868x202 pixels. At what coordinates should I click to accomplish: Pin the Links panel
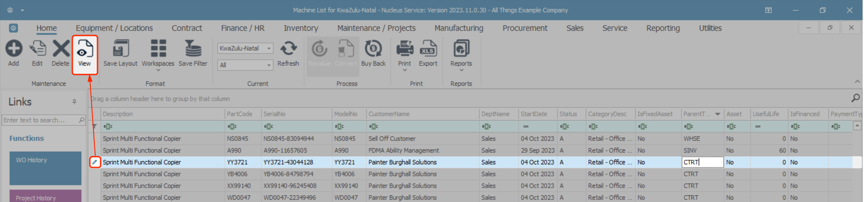click(74, 102)
